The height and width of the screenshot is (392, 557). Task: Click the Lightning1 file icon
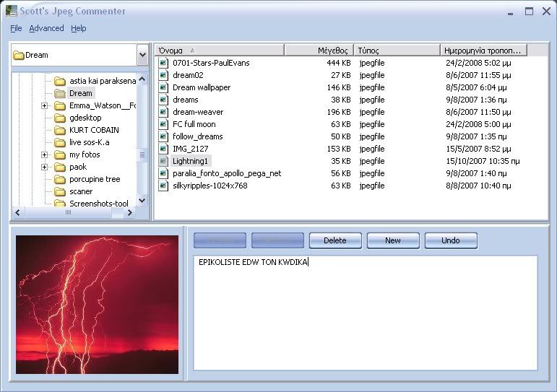(163, 161)
